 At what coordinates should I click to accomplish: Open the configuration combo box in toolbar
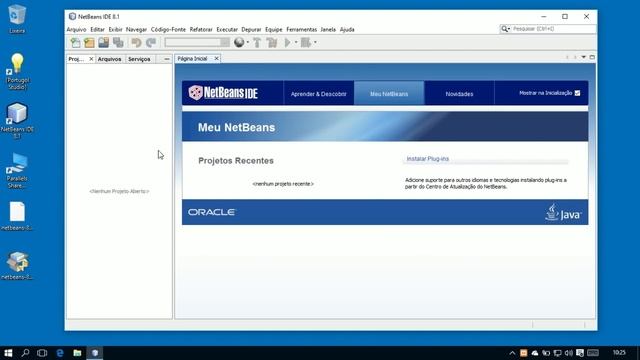(x=197, y=42)
